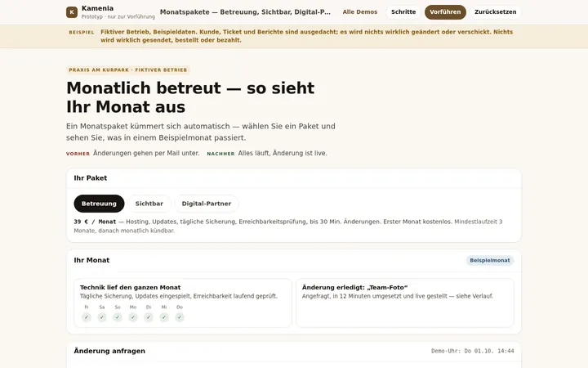Click the NACHHER label
Screen dimensions: 588x368
(220, 154)
